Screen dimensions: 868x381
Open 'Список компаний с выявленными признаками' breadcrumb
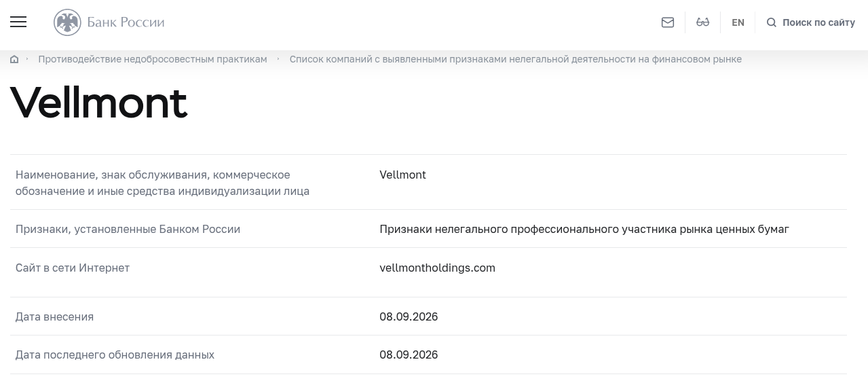point(516,59)
